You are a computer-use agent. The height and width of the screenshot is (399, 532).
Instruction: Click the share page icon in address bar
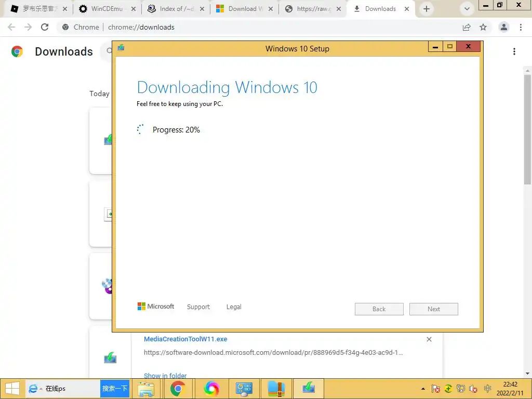coord(467,27)
